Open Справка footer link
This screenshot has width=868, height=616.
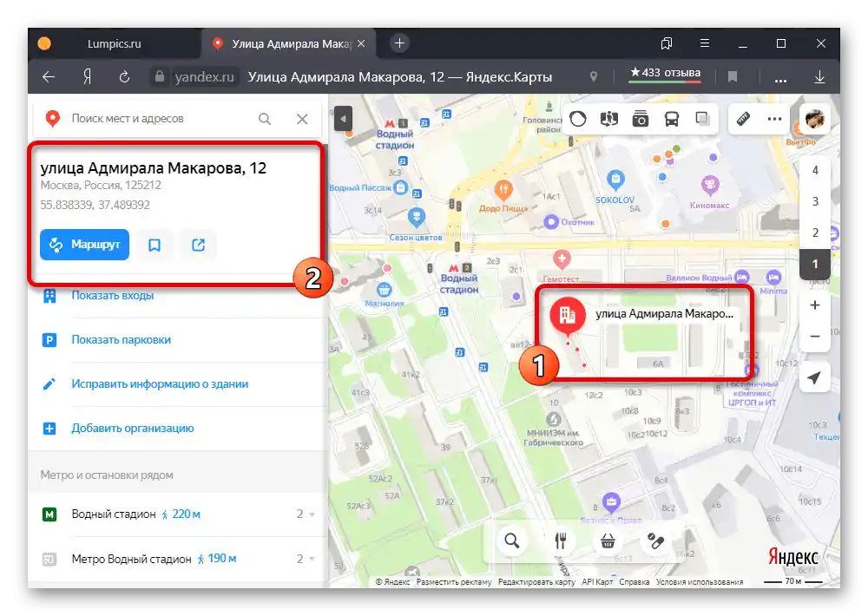(x=635, y=581)
